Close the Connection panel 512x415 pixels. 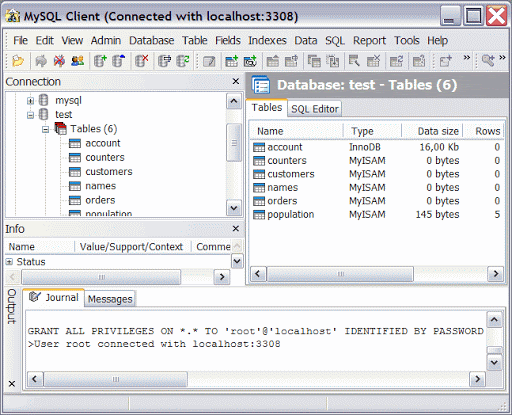tap(236, 81)
